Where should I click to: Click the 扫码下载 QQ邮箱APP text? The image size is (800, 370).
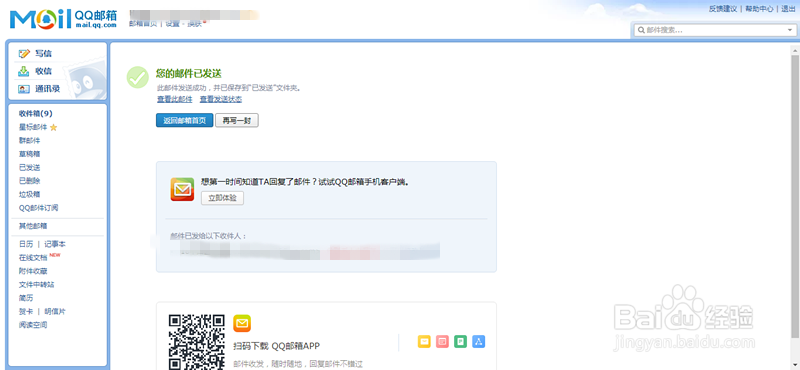[x=277, y=347]
